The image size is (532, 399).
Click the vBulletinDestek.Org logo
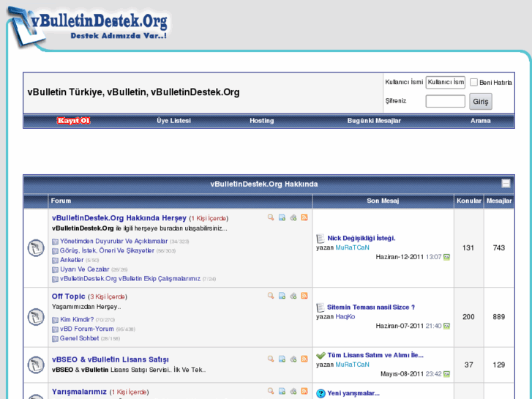[89, 27]
